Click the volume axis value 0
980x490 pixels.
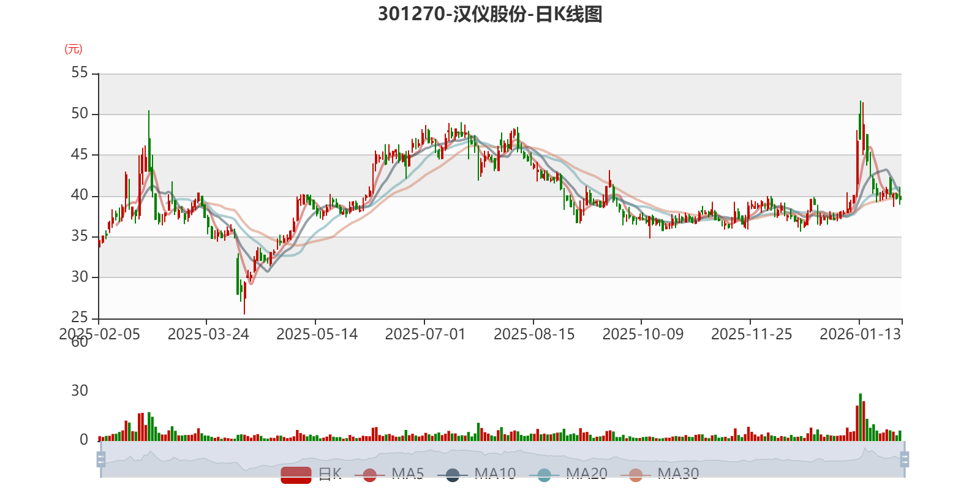tap(84, 440)
